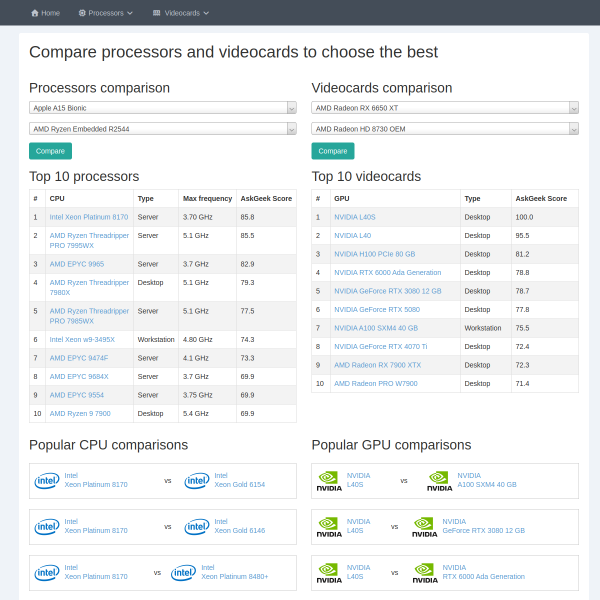The height and width of the screenshot is (600, 600).
Task: Open the AMD Ryzen Embedded R2544 dropdown
Action: click(163, 129)
